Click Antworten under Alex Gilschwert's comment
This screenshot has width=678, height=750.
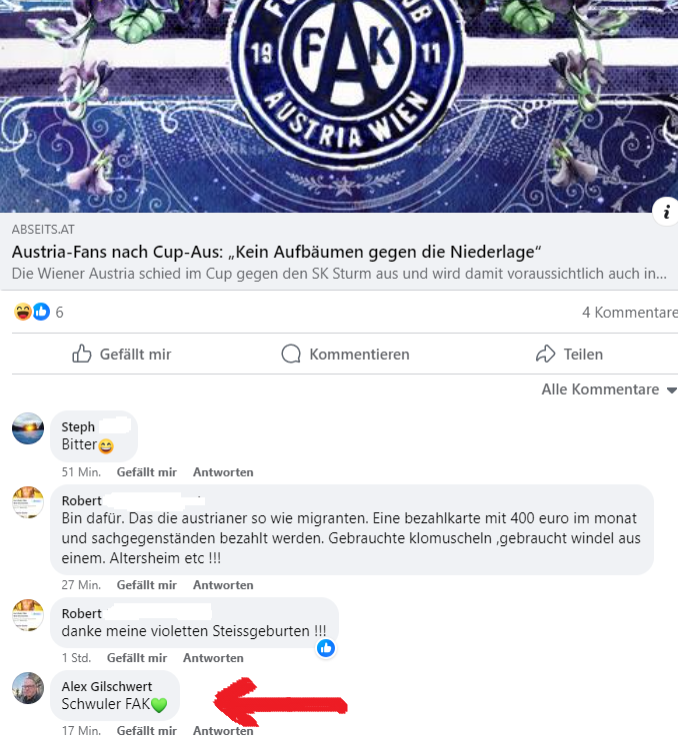pyautogui.click(x=223, y=731)
